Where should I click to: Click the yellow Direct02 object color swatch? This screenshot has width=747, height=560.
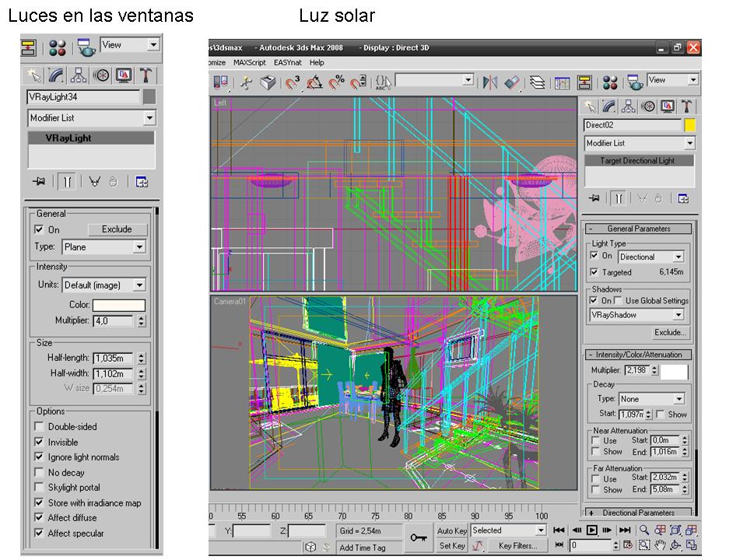click(x=690, y=124)
